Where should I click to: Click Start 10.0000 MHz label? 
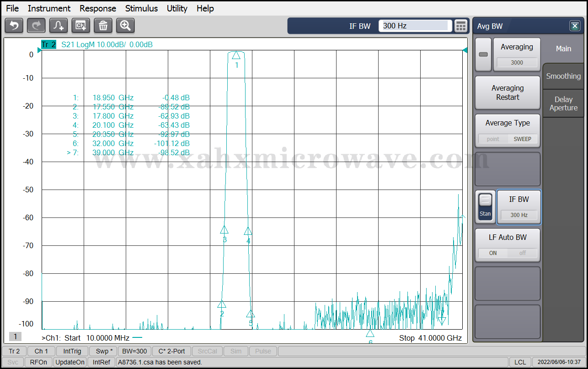coord(97,338)
